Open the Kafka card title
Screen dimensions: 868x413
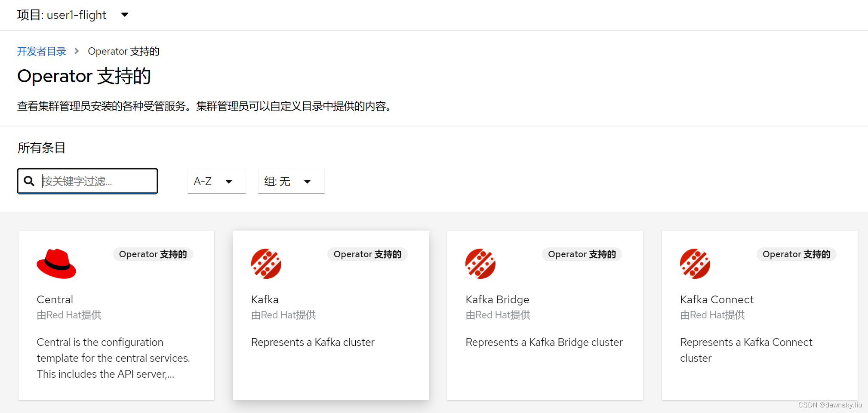click(x=265, y=299)
